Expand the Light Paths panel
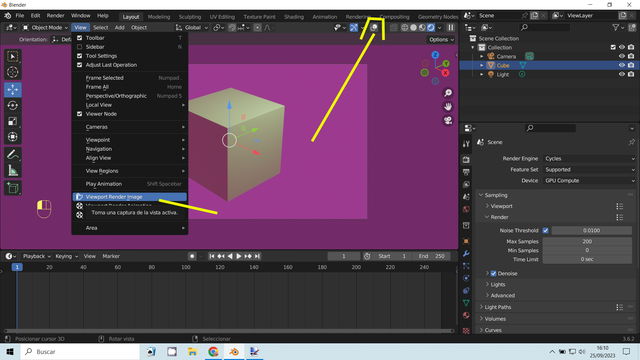This screenshot has height=360, width=640. pos(497,307)
